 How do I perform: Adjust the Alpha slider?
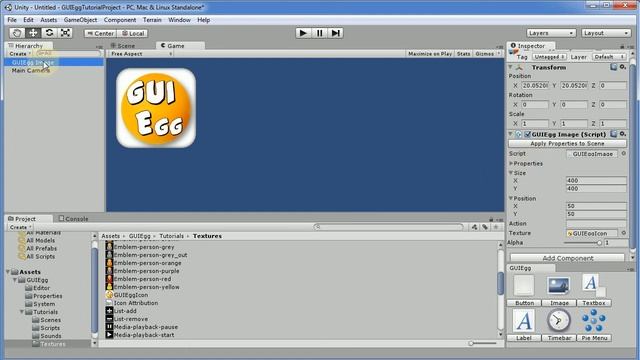point(582,243)
